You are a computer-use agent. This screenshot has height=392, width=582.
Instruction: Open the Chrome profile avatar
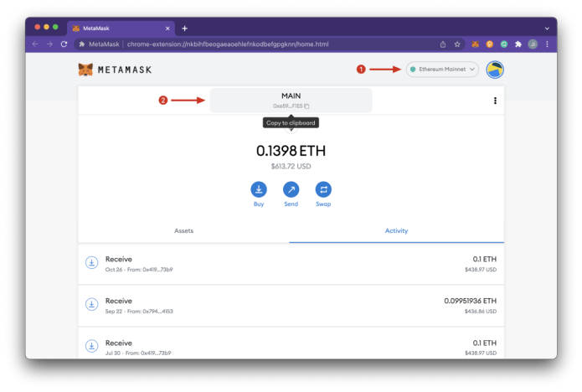point(533,44)
